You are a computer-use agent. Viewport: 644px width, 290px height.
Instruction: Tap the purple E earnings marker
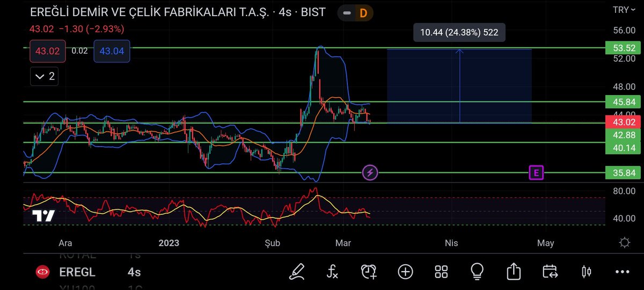(536, 172)
